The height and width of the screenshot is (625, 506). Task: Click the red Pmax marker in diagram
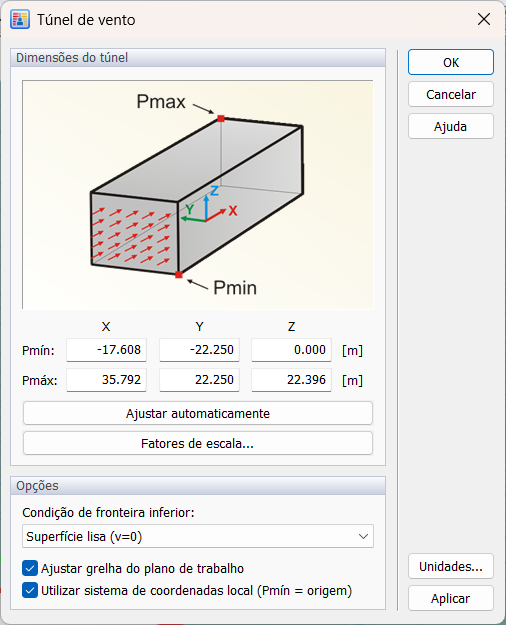point(221,118)
